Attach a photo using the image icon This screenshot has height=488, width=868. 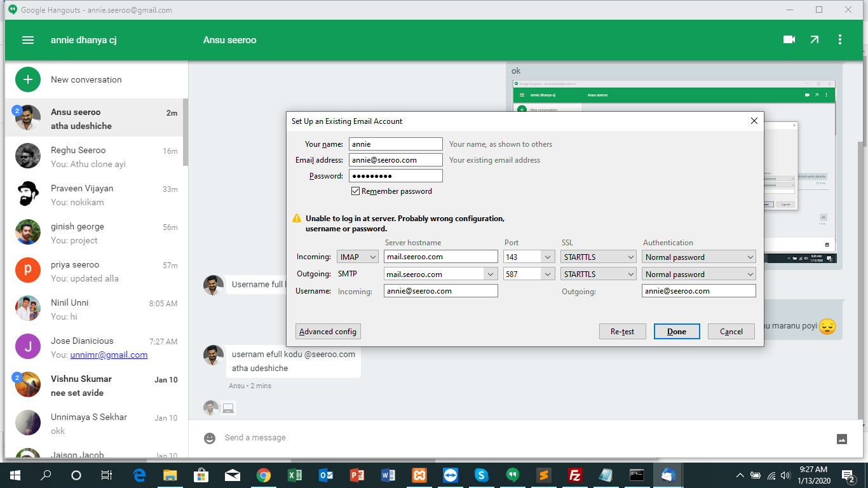click(842, 438)
